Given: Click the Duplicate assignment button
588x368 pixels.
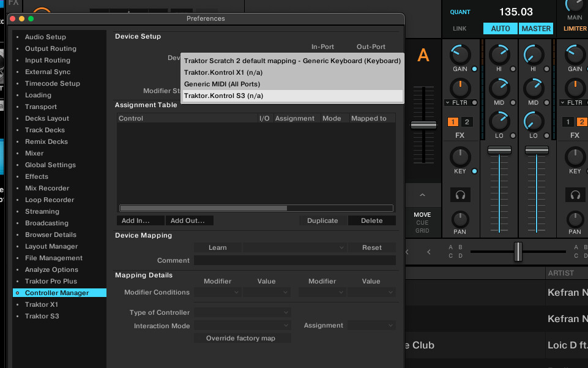Looking at the screenshot, I should (x=322, y=220).
